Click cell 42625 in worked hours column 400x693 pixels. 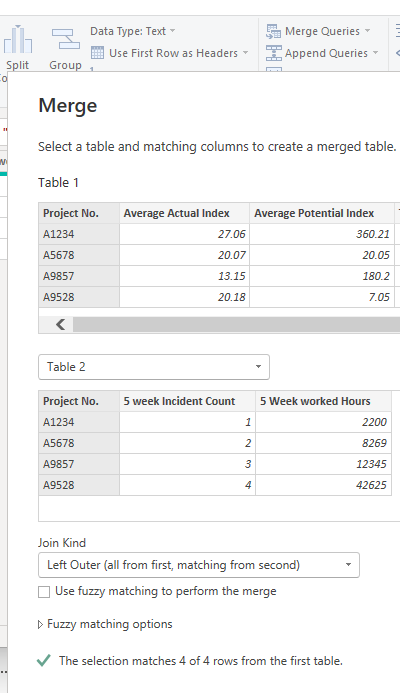tap(324, 485)
